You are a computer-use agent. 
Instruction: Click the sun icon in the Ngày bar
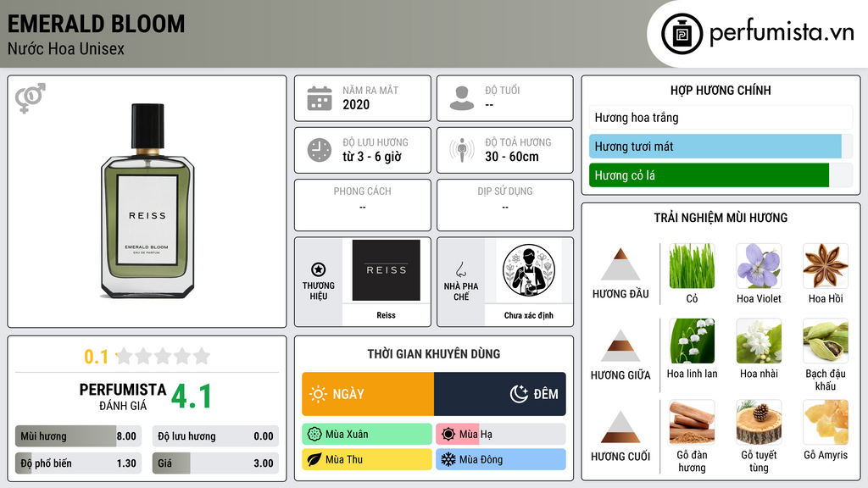click(318, 394)
